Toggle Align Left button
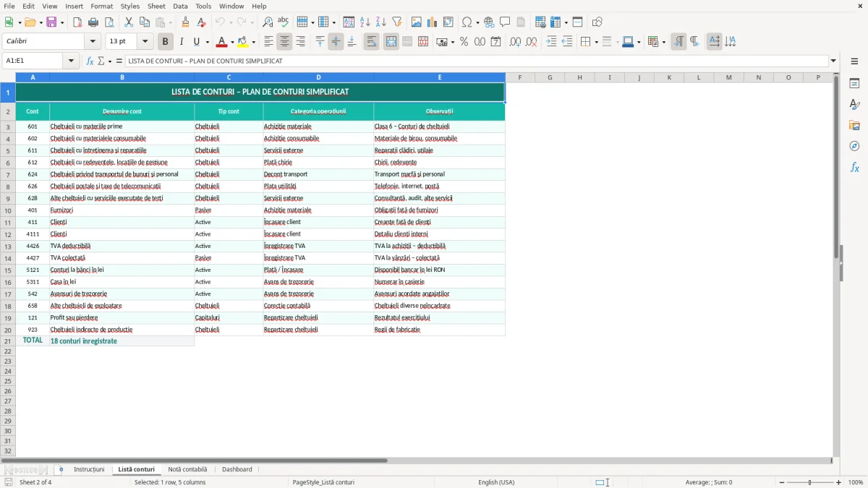 click(x=268, y=42)
